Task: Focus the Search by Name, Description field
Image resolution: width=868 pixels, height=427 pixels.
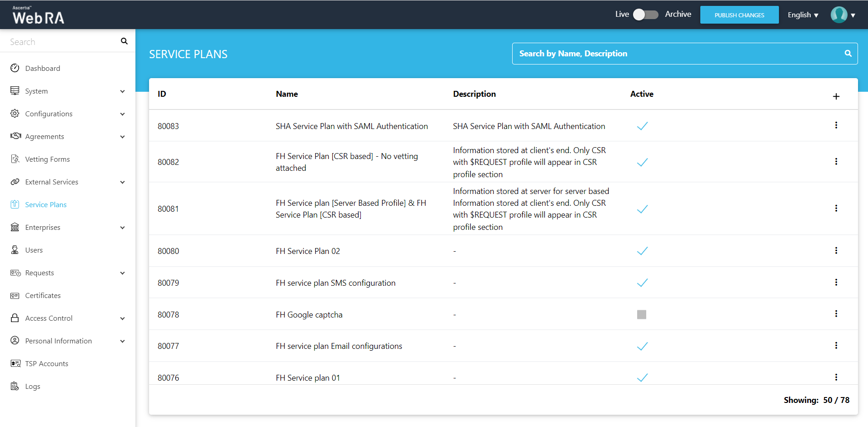Action: pyautogui.click(x=677, y=54)
